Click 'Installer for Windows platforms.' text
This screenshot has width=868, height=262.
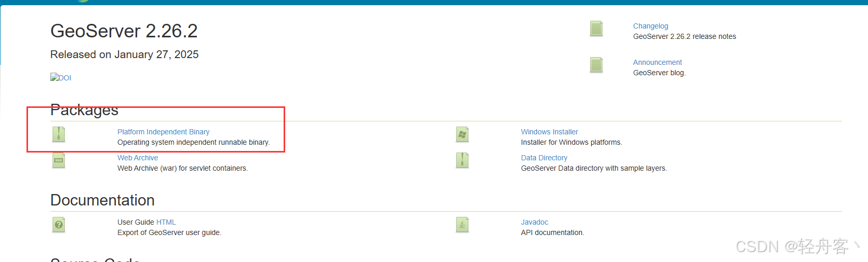571,142
